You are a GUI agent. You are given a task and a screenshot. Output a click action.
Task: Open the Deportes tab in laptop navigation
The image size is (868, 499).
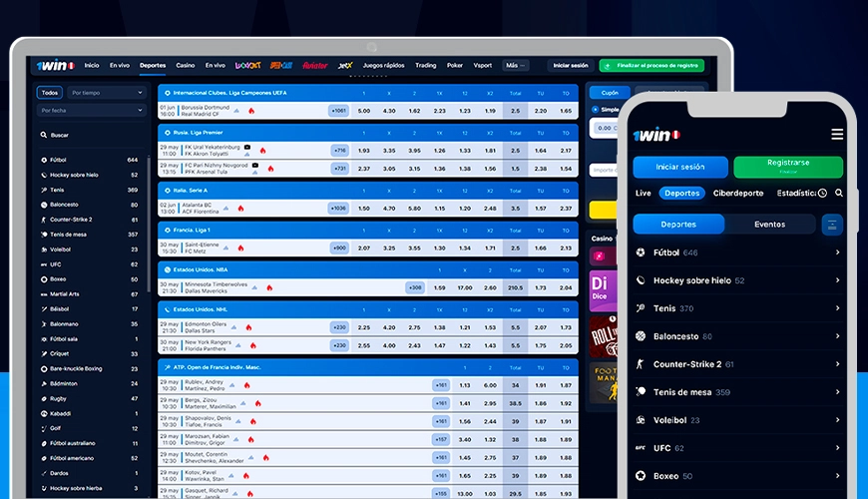pyautogui.click(x=153, y=65)
